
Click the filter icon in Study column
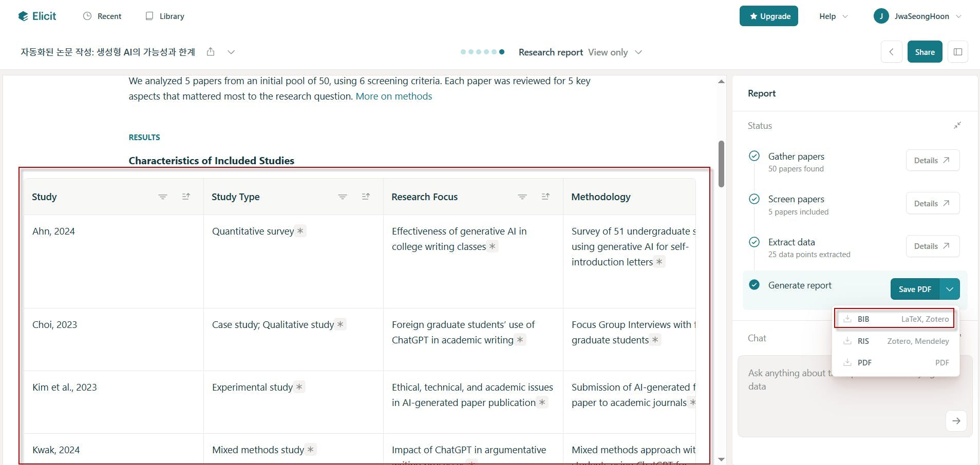(163, 197)
